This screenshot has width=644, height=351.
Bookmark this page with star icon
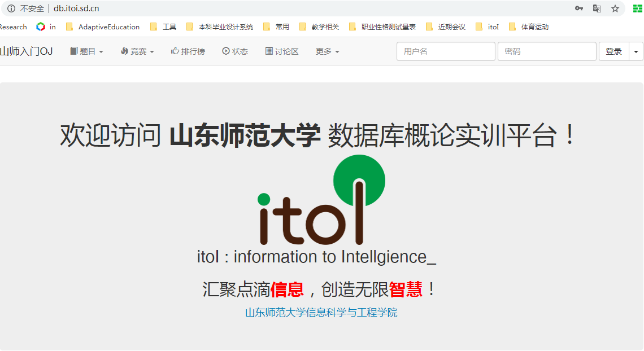[x=615, y=8]
